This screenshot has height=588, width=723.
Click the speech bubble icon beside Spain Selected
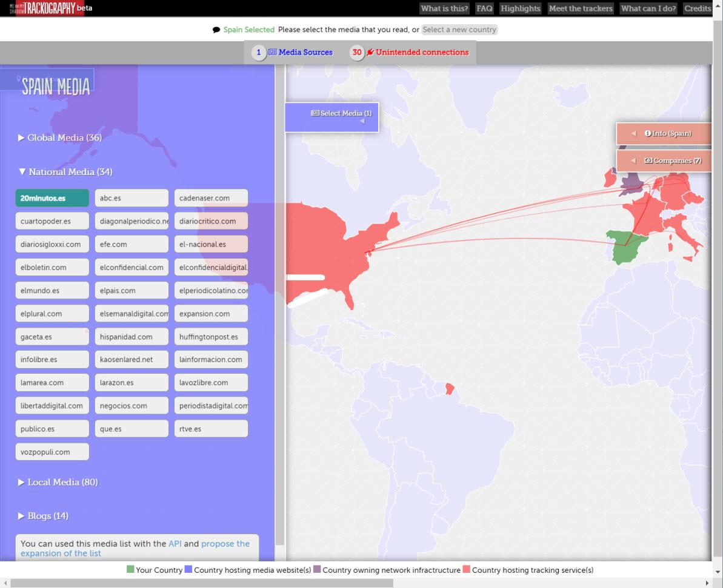tap(216, 30)
